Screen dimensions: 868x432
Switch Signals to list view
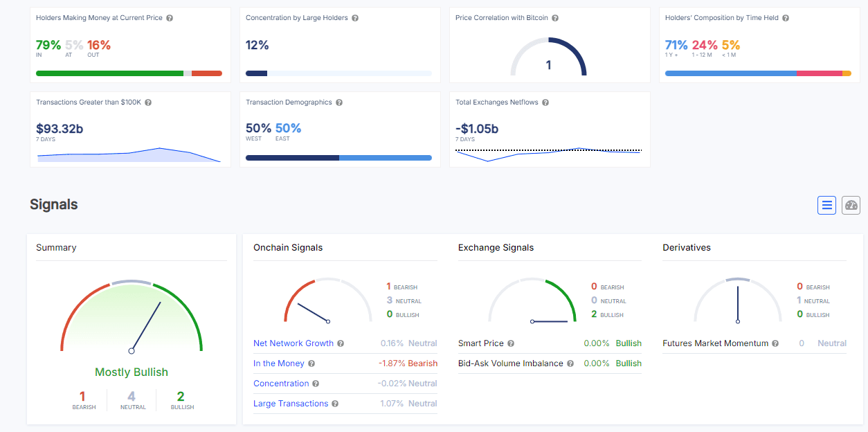point(826,205)
